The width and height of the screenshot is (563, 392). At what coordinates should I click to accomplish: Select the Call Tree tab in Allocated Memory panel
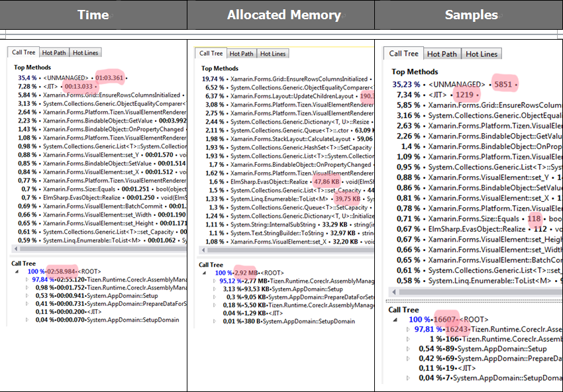(211, 54)
